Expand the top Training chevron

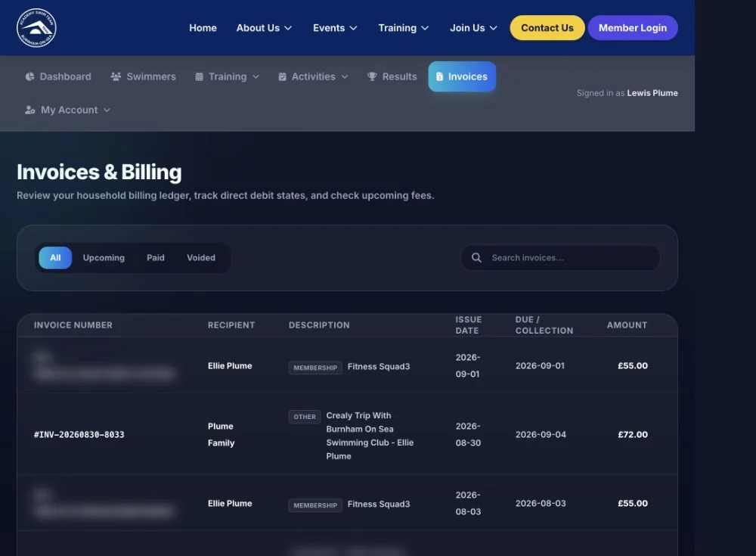click(425, 28)
